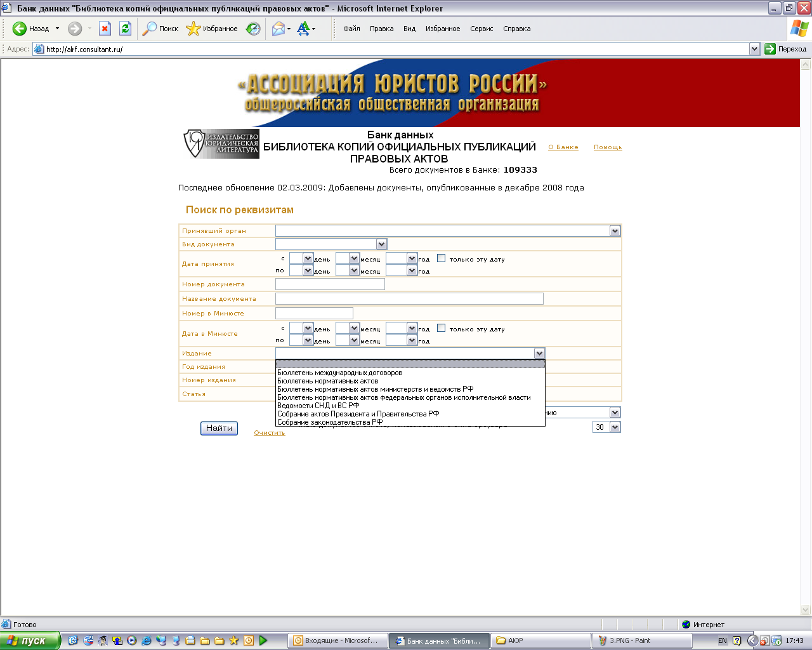Open the Файл menu
Image resolution: width=812 pixels, height=650 pixels.
[351, 29]
